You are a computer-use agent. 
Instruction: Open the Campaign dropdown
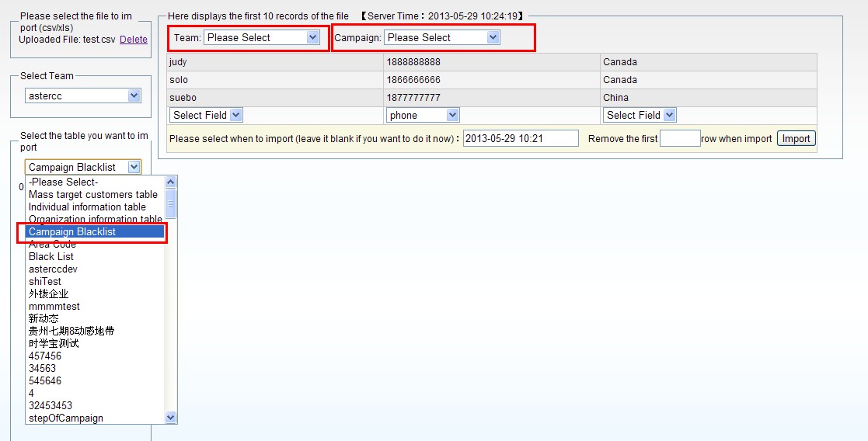[x=441, y=37]
